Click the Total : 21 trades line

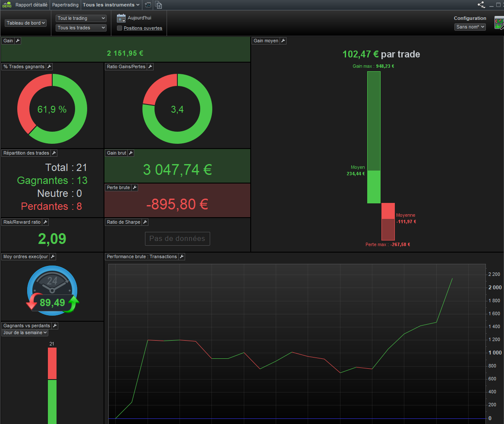click(66, 167)
